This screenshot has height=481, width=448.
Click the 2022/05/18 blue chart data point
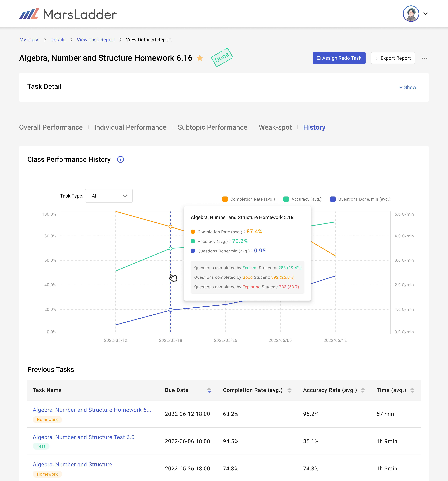[170, 310]
